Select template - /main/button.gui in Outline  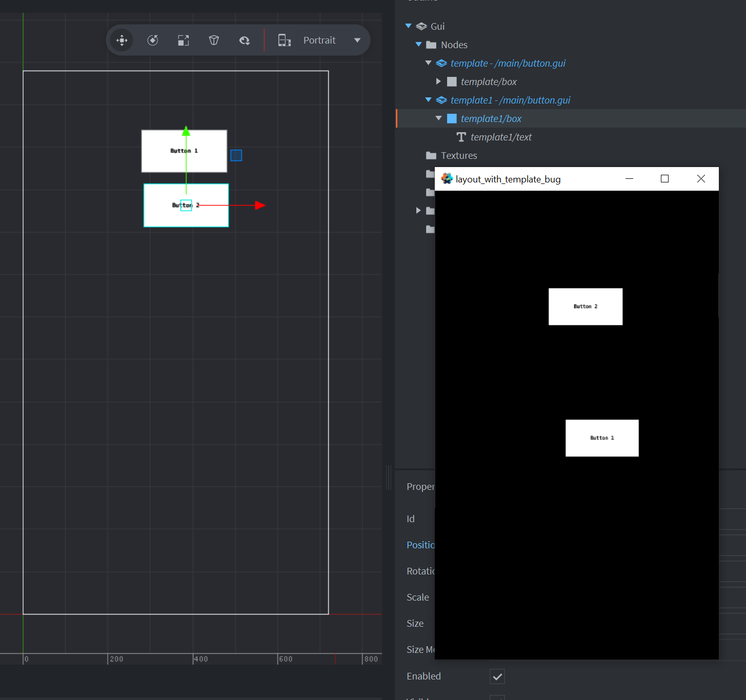pyautogui.click(x=508, y=63)
